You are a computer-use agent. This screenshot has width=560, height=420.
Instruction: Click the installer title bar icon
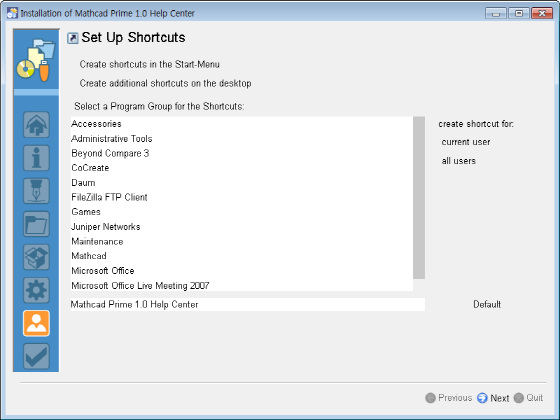pos(12,13)
